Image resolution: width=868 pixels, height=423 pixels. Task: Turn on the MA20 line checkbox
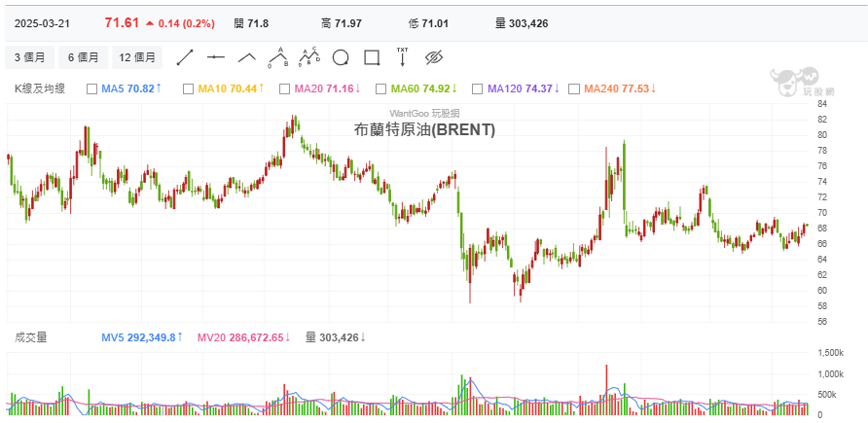point(284,89)
